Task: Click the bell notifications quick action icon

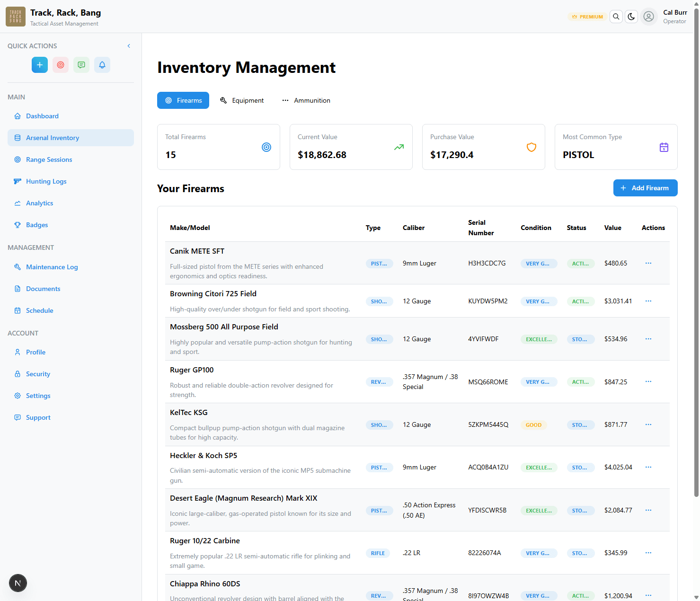Action: [102, 65]
